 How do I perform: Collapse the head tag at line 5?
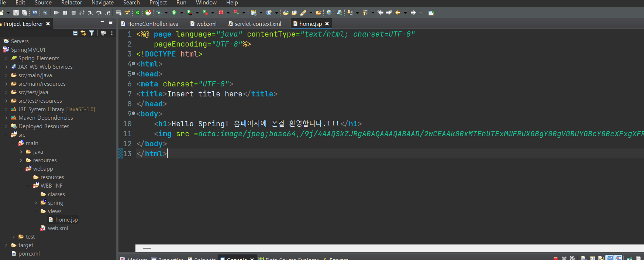(133, 74)
